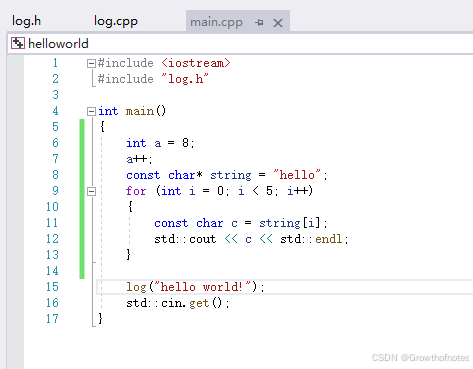Close the main.cpp tab
Viewport: 473px width, 369px height.
tap(278, 23)
